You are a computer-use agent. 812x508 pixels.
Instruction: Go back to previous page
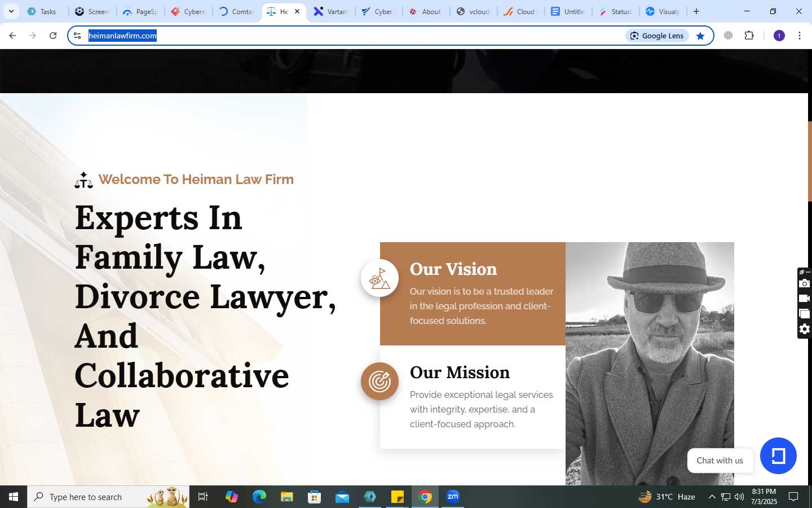pyautogui.click(x=12, y=36)
